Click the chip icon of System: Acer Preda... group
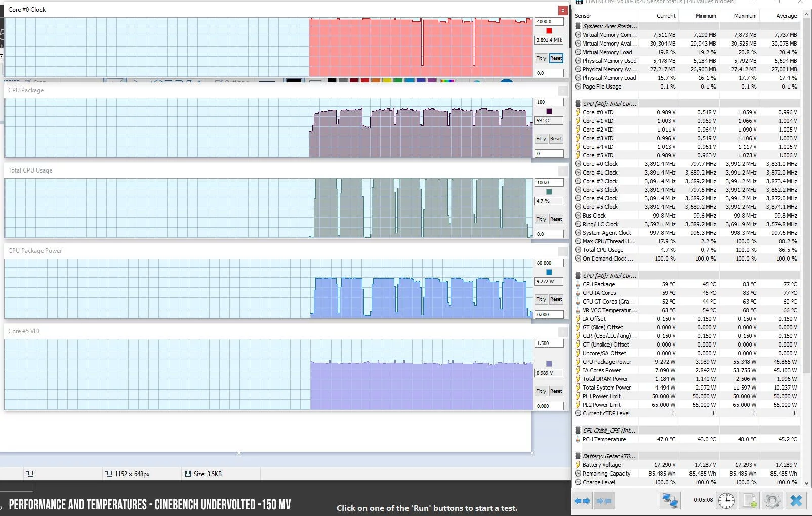This screenshot has height=516, width=812. 578,26
